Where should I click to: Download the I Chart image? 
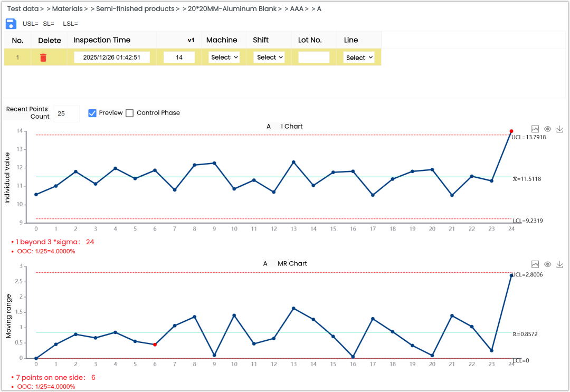coord(560,129)
